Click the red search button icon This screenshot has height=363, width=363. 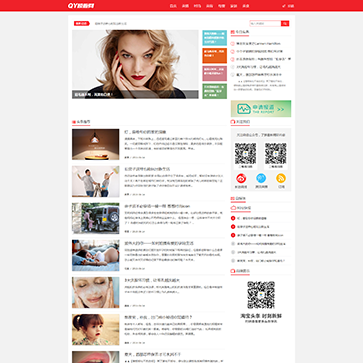point(285,23)
